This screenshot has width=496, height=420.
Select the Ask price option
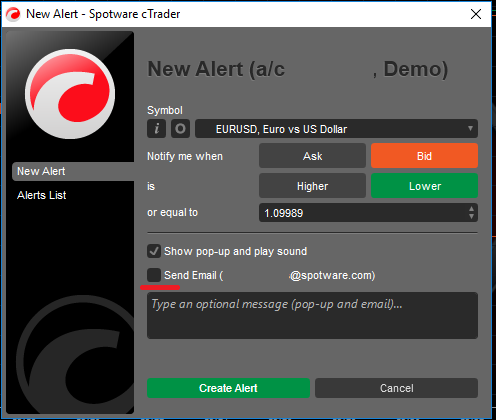pos(312,156)
